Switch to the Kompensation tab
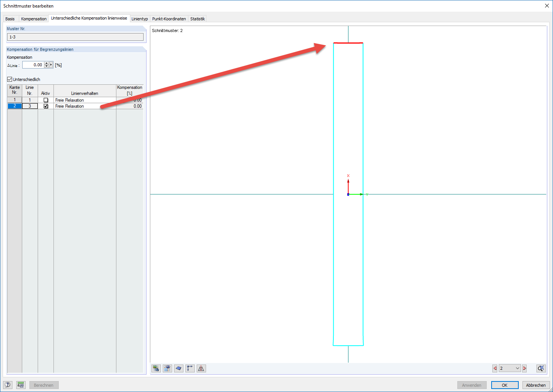This screenshot has width=553, height=392. tap(34, 19)
